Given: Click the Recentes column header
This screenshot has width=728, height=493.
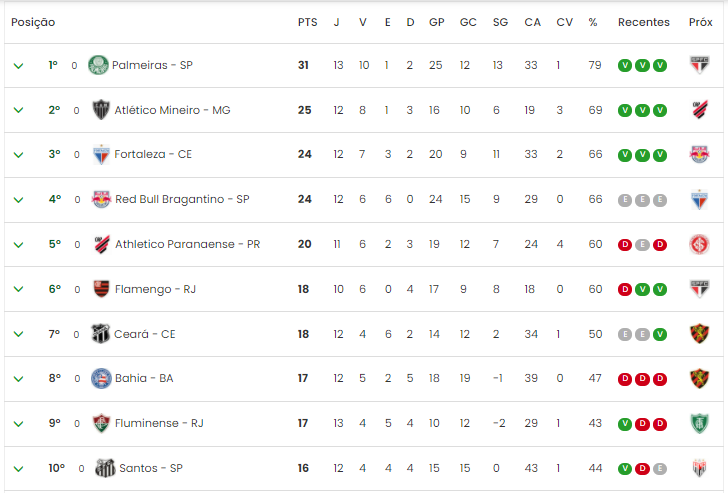Looking at the screenshot, I should 644,22.
